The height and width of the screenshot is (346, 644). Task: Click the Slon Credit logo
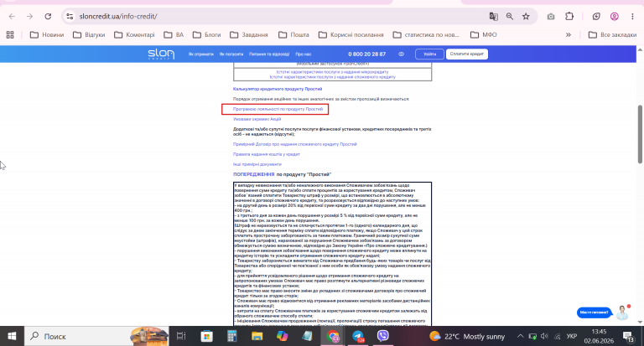(x=161, y=54)
